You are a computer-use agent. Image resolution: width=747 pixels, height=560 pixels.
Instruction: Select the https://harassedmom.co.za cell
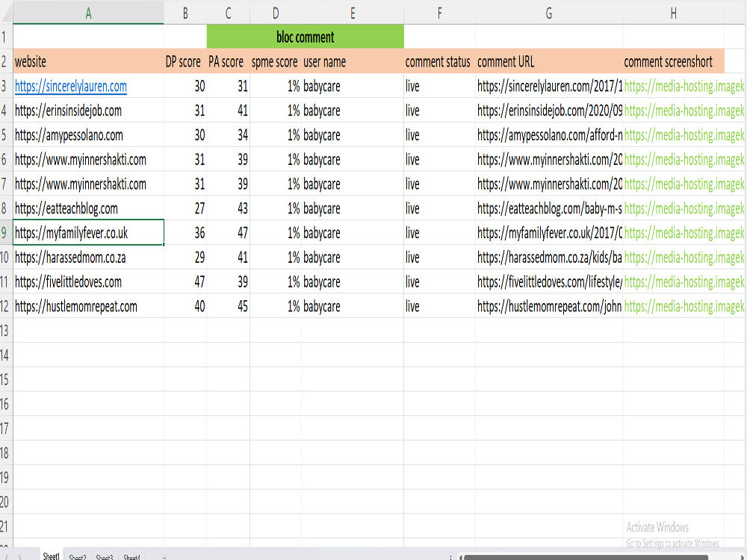88,258
